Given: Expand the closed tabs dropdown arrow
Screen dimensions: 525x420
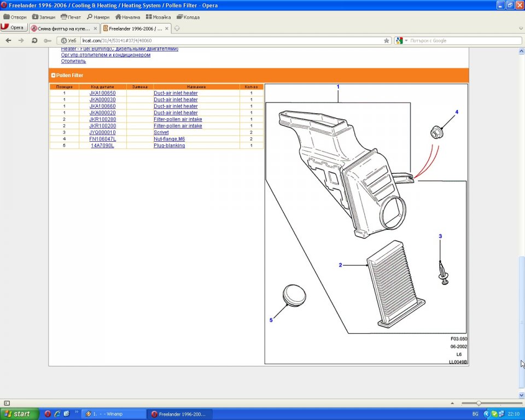Looking at the screenshot, I should pyautogui.click(x=520, y=28).
